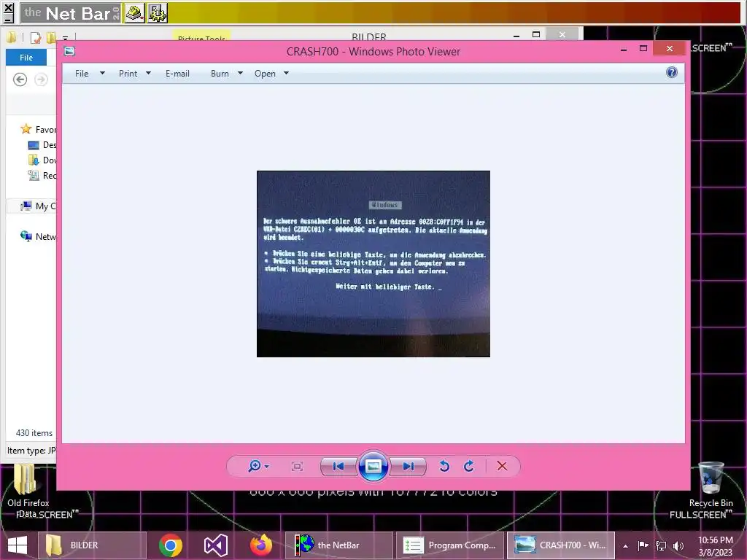Click the displayed CRASH700 blue screen photo
Screen dimensions: 747x560
[373, 264]
